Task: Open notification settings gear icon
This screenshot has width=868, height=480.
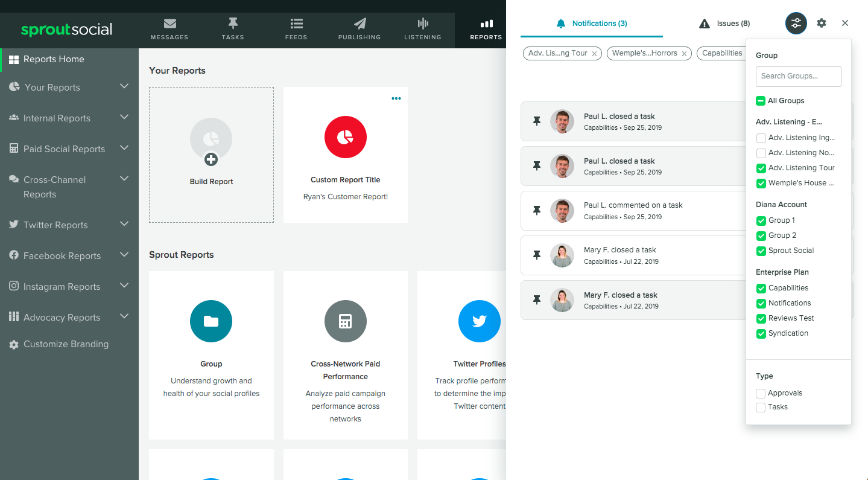Action: [822, 23]
